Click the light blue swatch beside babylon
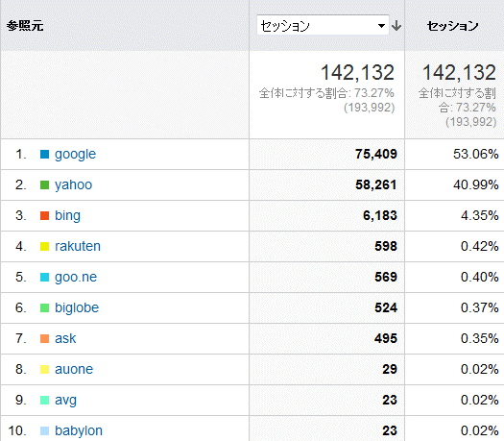The height and width of the screenshot is (441, 504). [x=44, y=430]
